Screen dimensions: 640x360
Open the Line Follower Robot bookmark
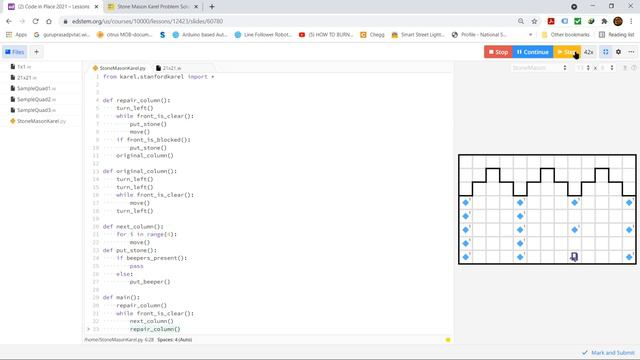click(x=263, y=35)
